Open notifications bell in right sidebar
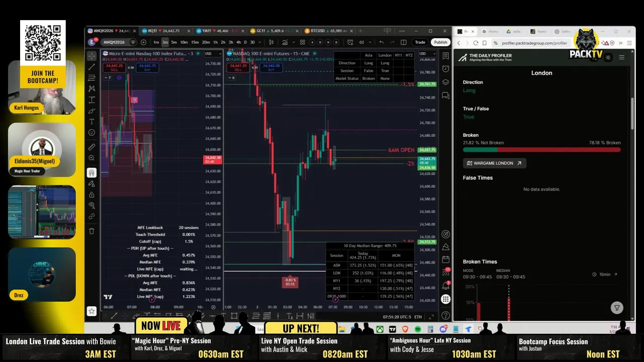644x362 pixels. pos(446,286)
